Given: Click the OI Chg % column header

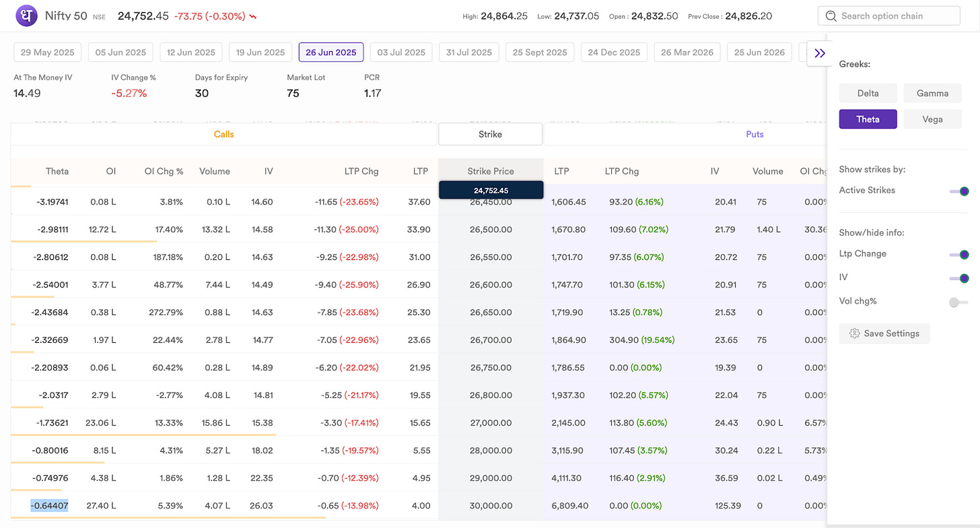Looking at the screenshot, I should point(164,171).
